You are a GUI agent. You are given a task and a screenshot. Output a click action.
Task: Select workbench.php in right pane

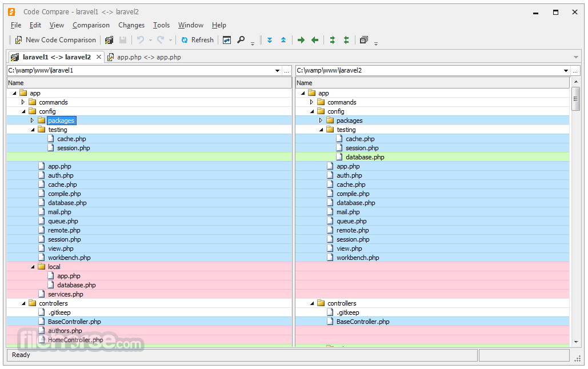click(x=358, y=258)
